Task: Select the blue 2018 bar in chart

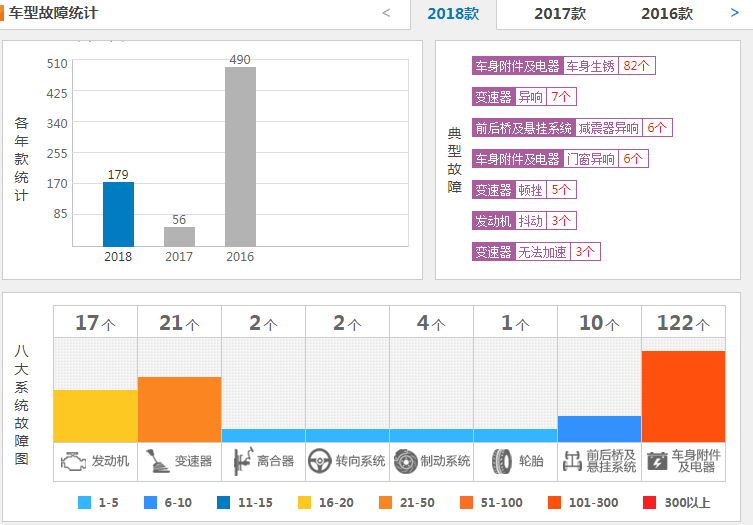Action: (118, 214)
